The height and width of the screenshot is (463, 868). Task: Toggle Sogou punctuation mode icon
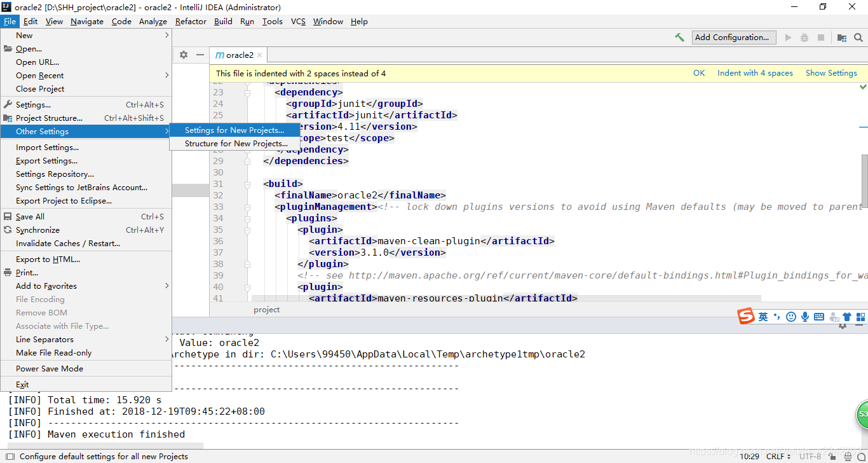click(777, 317)
